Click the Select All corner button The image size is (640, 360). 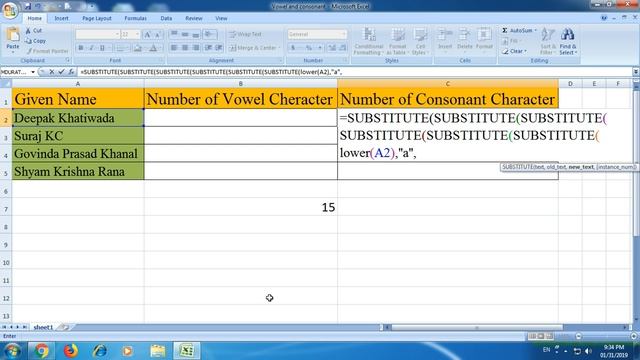[x=6, y=83]
